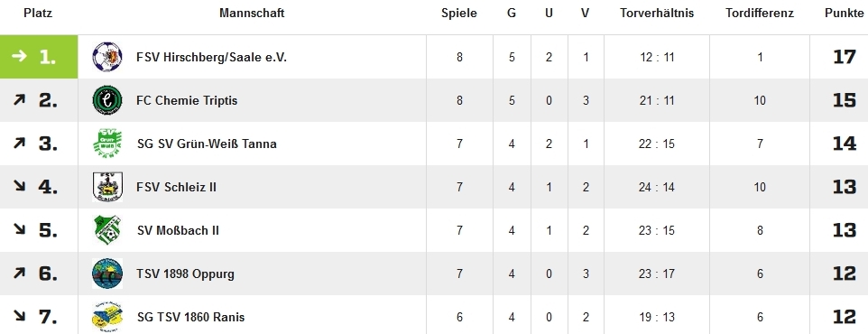868x334 pixels.
Task: Open SG SV Grün-Weiß Tanna team link
Action: pyautogui.click(x=207, y=144)
